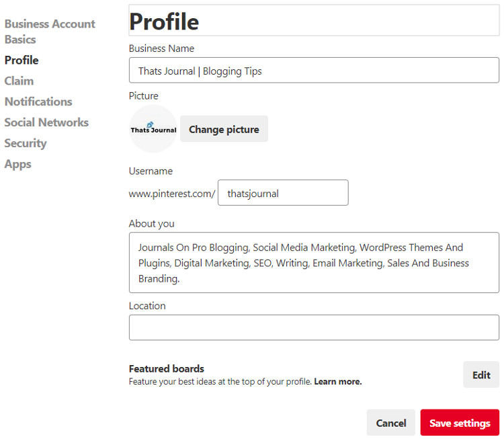Screen dimensions: 504x439
Task: Open the Security settings section
Action: 26,143
